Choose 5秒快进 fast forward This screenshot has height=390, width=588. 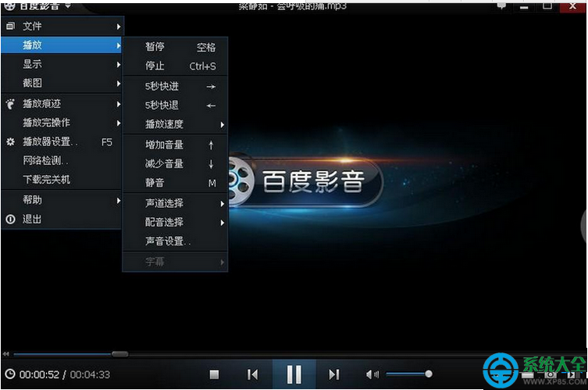click(x=176, y=86)
